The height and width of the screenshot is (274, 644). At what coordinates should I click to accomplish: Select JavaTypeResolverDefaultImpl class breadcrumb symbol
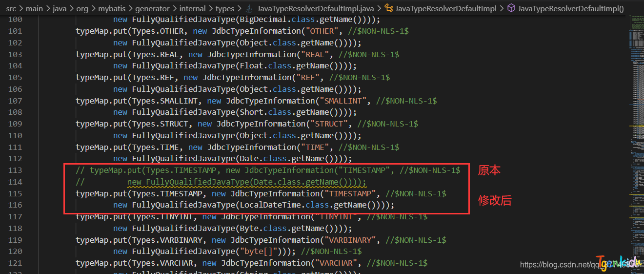tap(446, 8)
